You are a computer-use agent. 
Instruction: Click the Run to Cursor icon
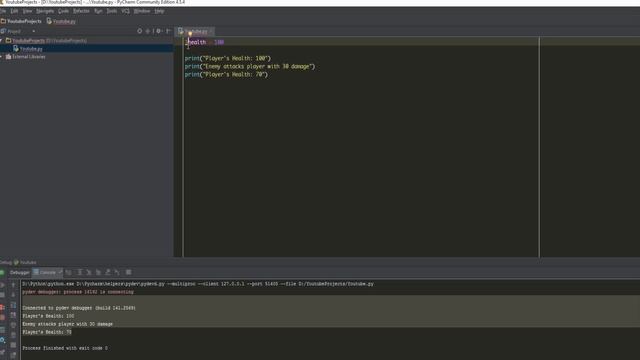117,272
